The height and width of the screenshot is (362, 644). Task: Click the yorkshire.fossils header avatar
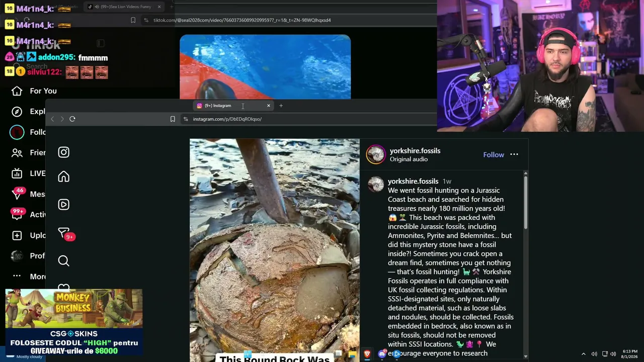point(376,155)
